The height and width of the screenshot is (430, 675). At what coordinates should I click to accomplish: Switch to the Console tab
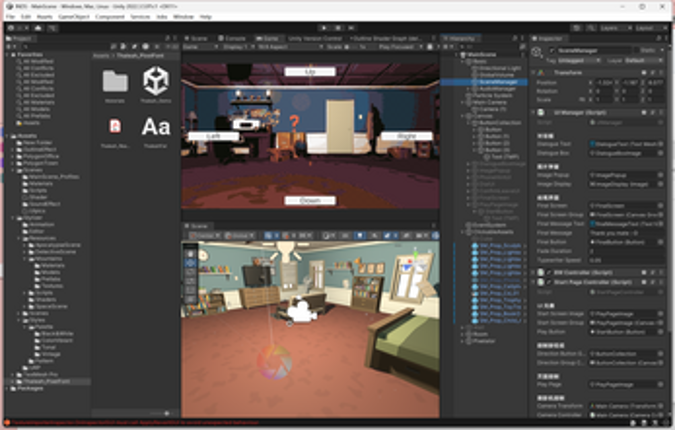pyautogui.click(x=236, y=38)
